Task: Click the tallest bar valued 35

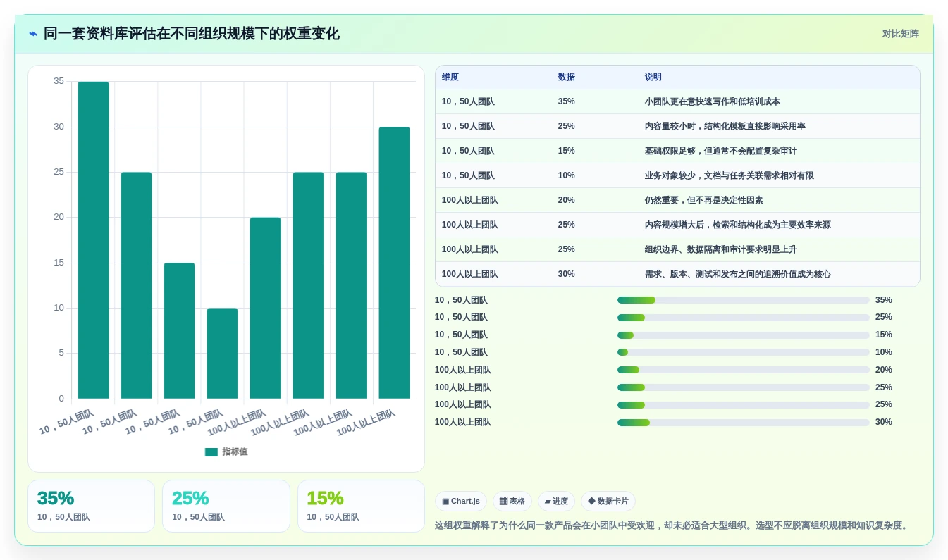Action: 93,240
